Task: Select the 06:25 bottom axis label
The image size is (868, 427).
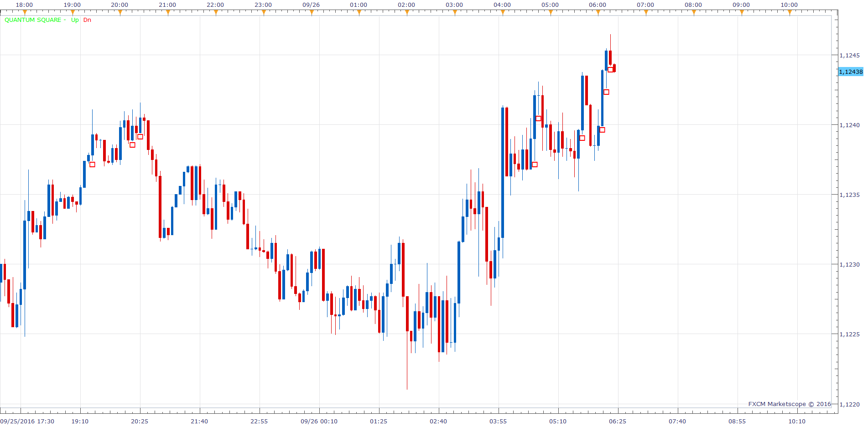Action: tap(618, 422)
